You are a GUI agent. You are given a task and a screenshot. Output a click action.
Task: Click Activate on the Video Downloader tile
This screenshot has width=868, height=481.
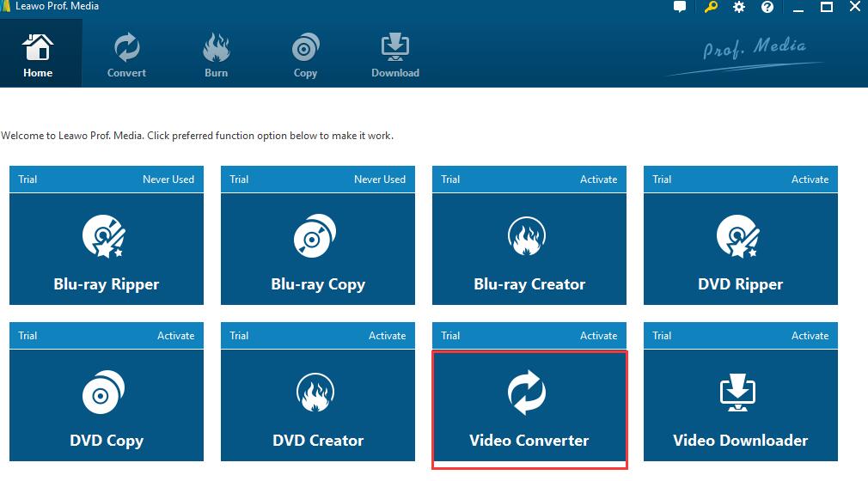tap(810, 336)
